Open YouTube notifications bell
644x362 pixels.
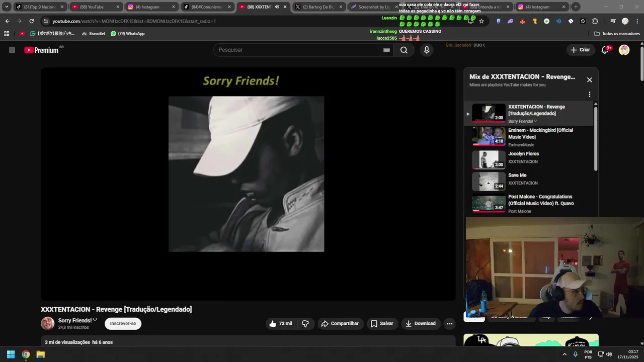pyautogui.click(x=605, y=50)
